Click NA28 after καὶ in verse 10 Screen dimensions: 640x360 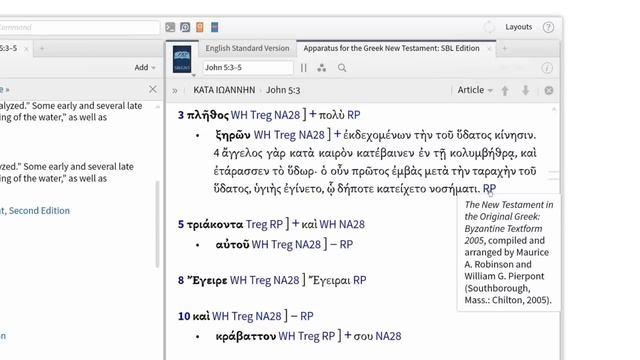[268, 316]
